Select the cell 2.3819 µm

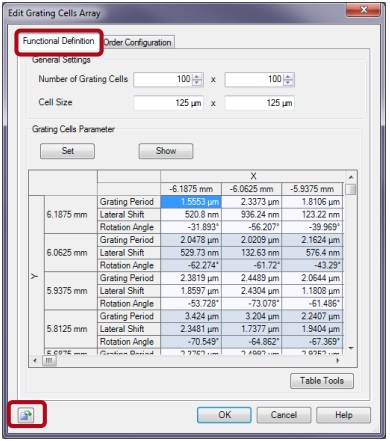coord(191,278)
